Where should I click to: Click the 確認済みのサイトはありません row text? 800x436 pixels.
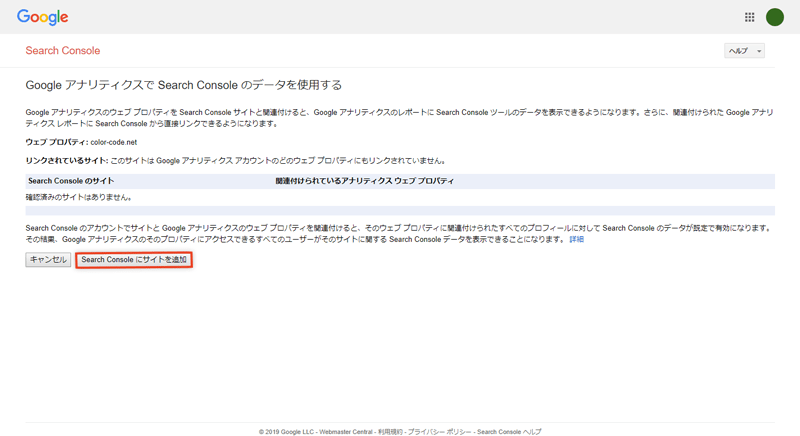pos(80,197)
